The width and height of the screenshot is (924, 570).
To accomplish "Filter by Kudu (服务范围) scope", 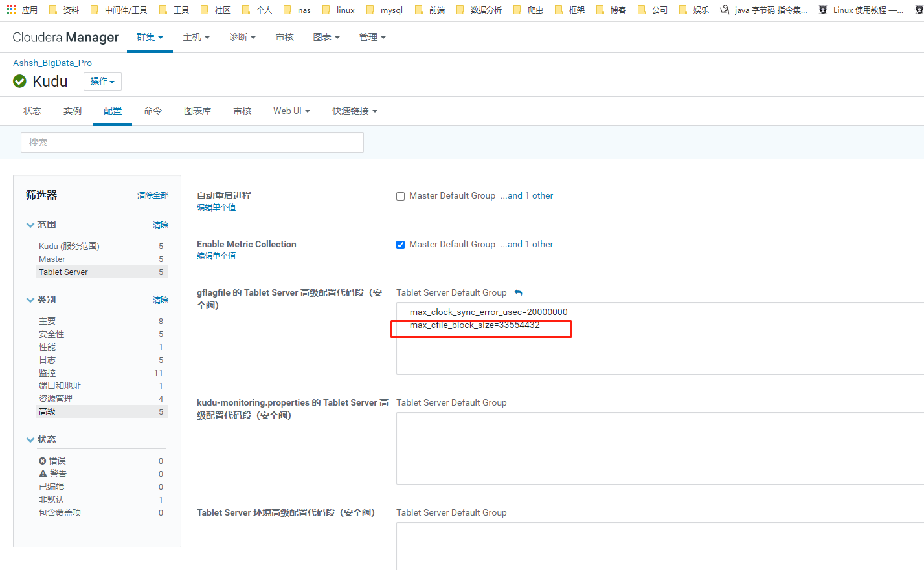I will click(x=102, y=246).
